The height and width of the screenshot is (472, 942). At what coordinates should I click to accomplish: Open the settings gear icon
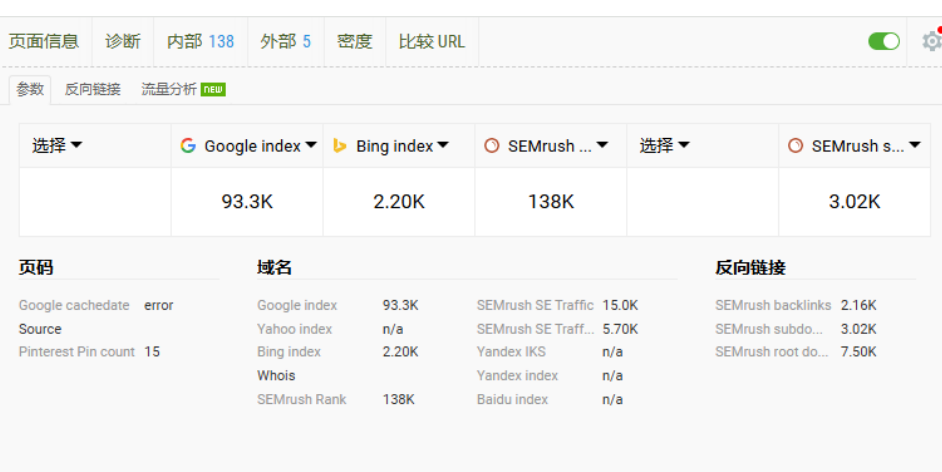[932, 41]
